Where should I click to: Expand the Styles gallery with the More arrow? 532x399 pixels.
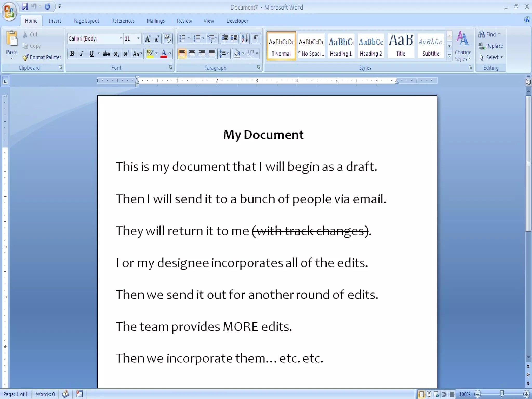[x=449, y=56]
